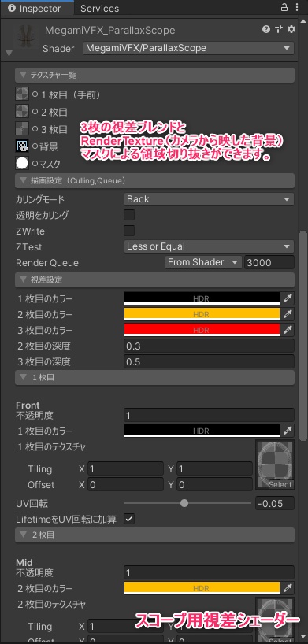
Task: Use eyedropper for Mid 2枚目のカラー
Action: click(288, 588)
